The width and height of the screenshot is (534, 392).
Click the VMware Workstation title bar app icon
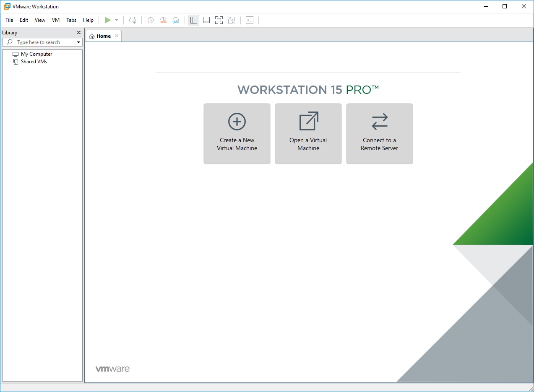pos(7,6)
